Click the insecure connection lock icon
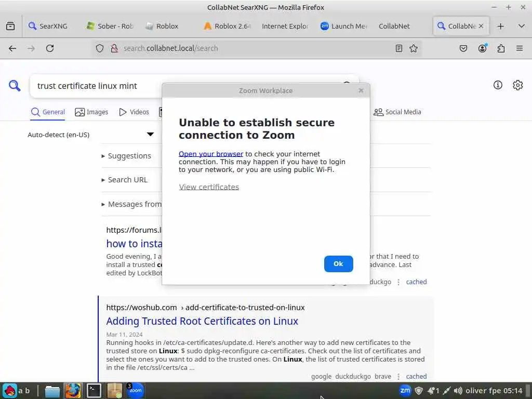Image resolution: width=532 pixels, height=399 pixels. click(114, 48)
